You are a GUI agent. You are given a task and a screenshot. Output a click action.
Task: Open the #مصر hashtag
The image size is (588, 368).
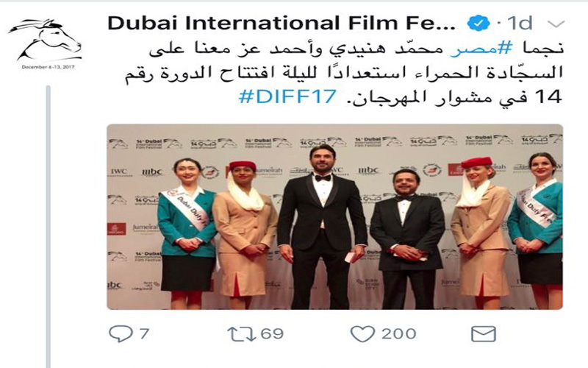click(x=481, y=49)
